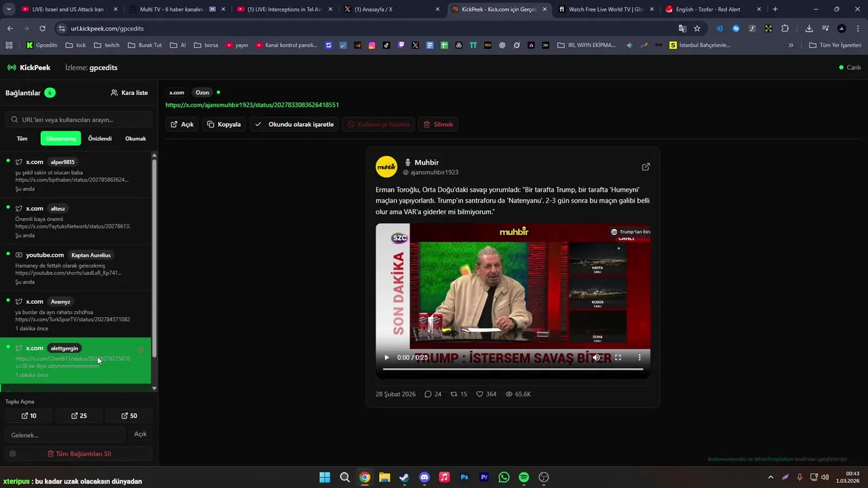The height and width of the screenshot is (488, 868).
Task: Click the tweet like heart icon
Action: (479, 394)
